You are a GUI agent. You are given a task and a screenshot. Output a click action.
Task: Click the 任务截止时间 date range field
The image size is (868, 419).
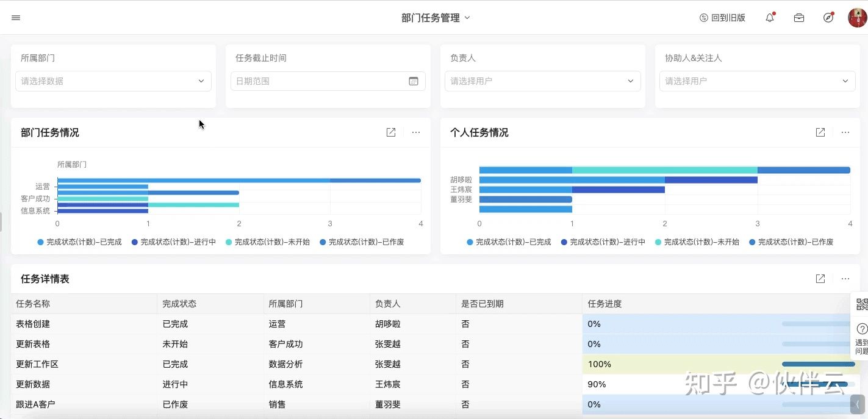pyautogui.click(x=328, y=81)
